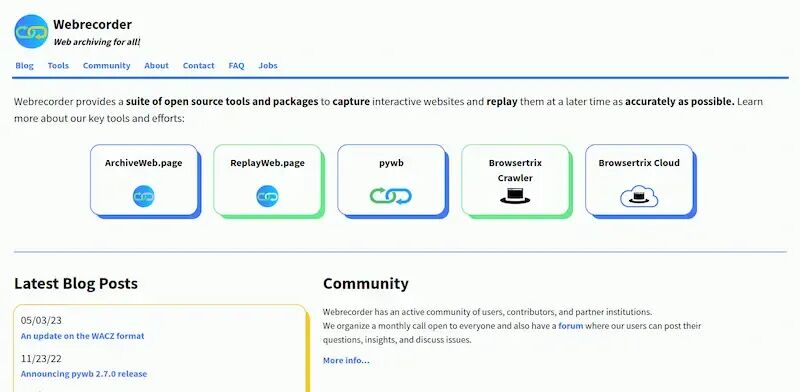
Task: Click the 'Latest Blog Posts' heading
Action: pos(76,284)
